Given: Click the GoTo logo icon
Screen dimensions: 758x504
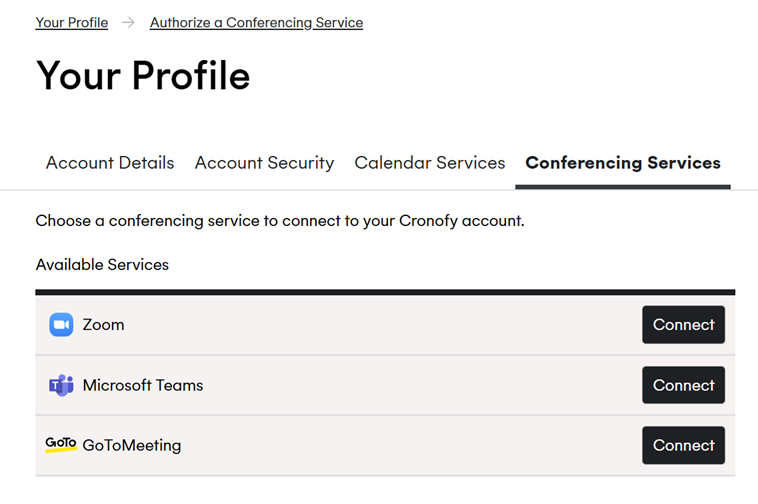Looking at the screenshot, I should click(x=61, y=444).
